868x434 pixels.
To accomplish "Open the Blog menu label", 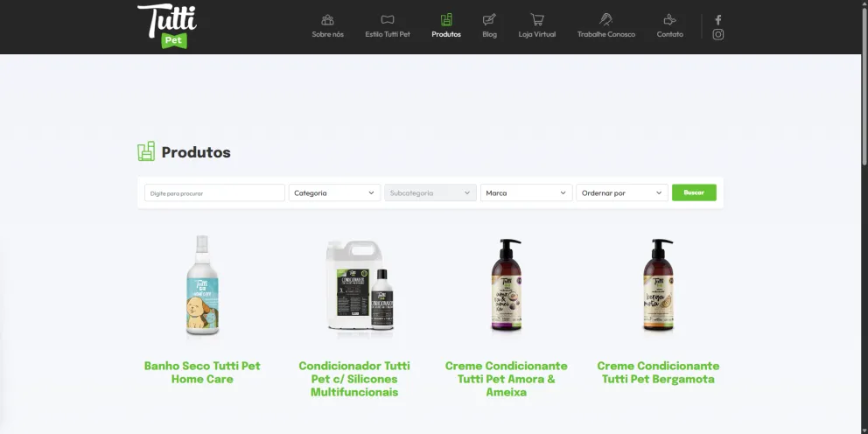I will pos(489,34).
